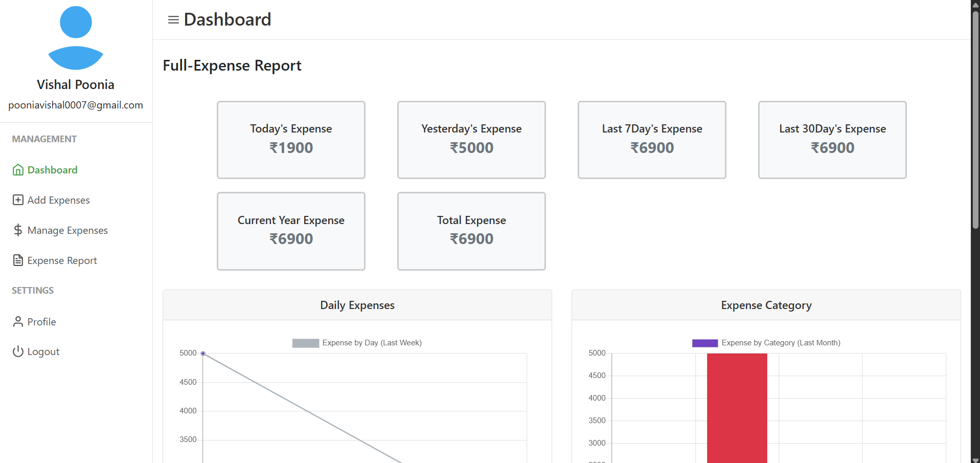Toggle the Expense by Category legend swatch

(705, 343)
